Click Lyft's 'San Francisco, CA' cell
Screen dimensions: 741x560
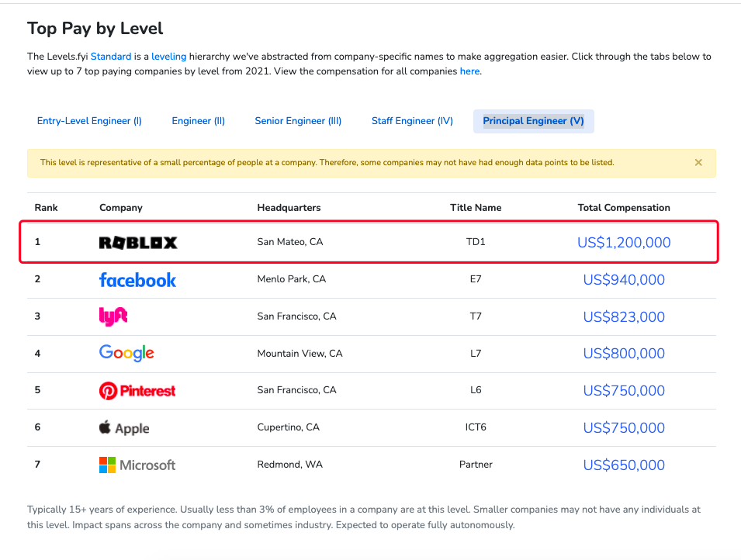(296, 316)
